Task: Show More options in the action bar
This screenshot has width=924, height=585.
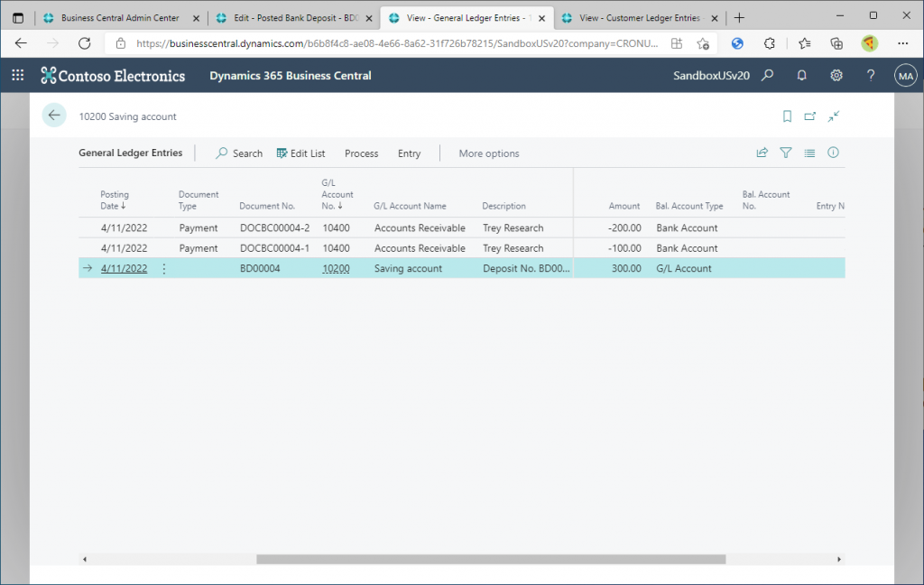Action: click(489, 153)
